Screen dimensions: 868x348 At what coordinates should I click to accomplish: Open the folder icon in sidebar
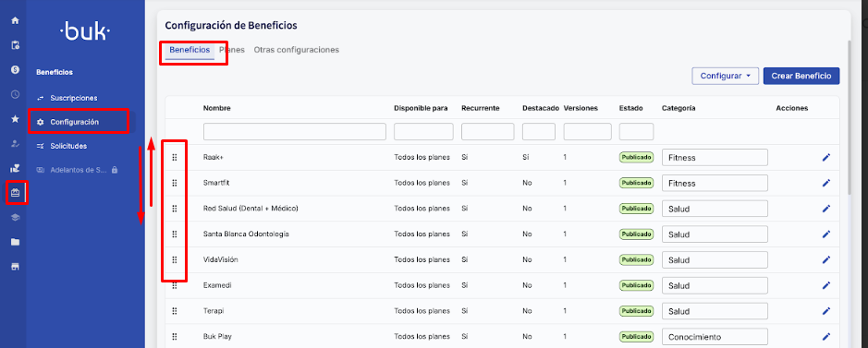15,242
